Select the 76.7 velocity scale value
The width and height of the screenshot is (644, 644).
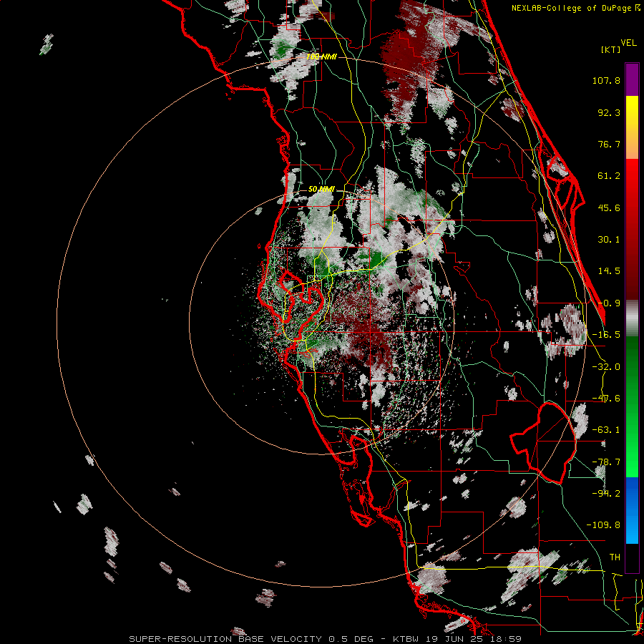[609, 144]
